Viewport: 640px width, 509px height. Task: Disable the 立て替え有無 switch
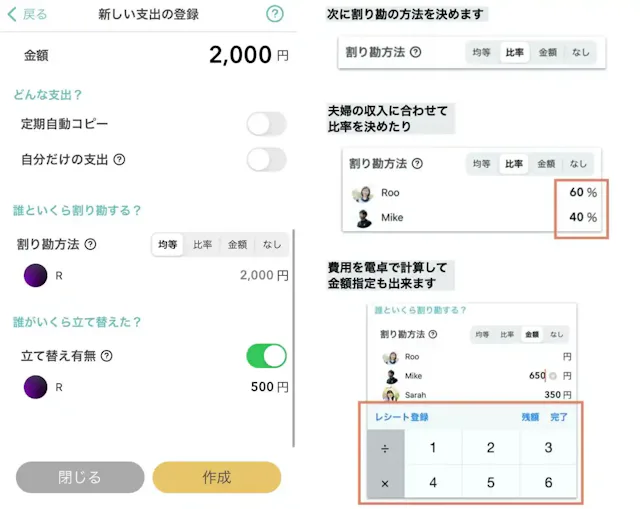point(266,355)
